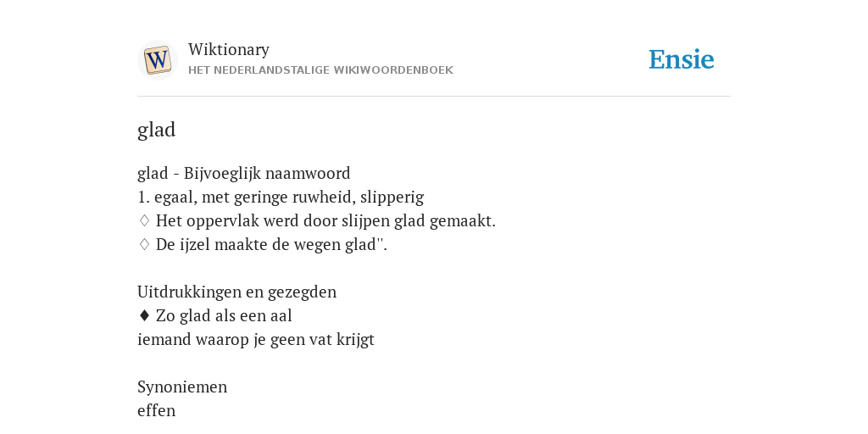
Task: Click open diamond before 'De ijzel'
Action: [x=144, y=245]
